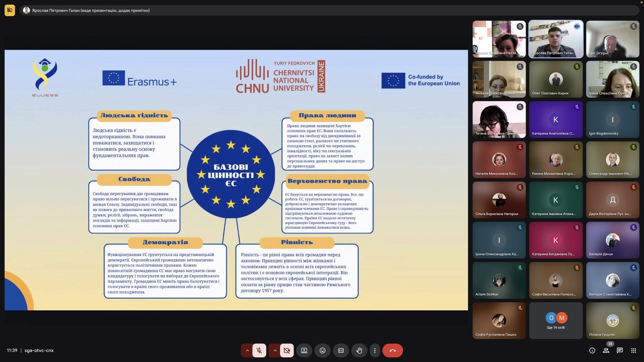
Task: Open the emoji reactions button
Action: [x=323, y=350]
